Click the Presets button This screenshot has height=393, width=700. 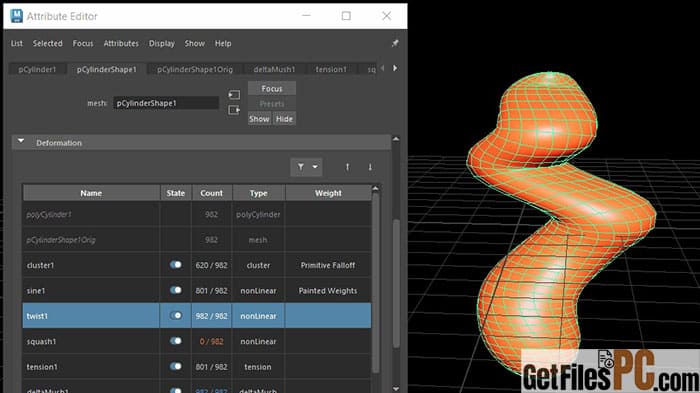[x=272, y=104]
